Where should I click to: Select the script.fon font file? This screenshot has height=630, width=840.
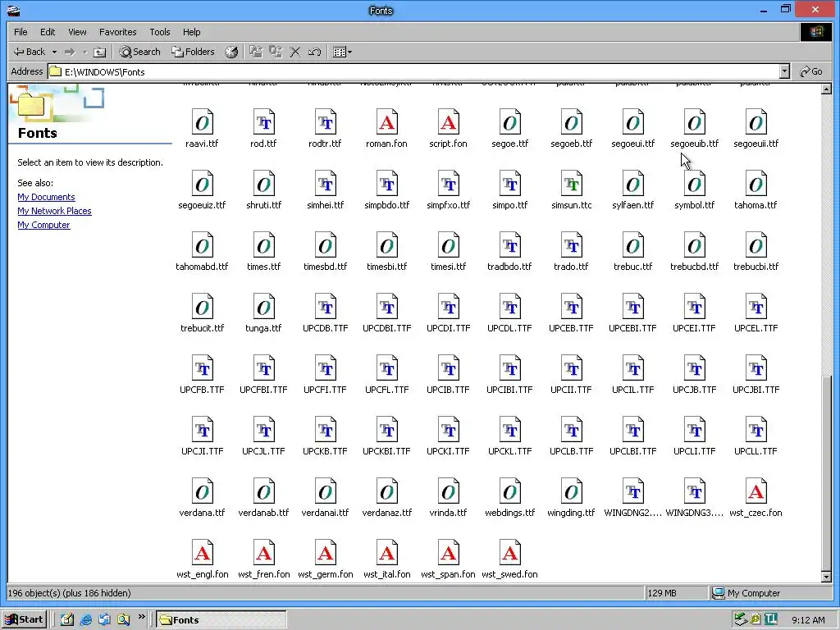coord(449,129)
